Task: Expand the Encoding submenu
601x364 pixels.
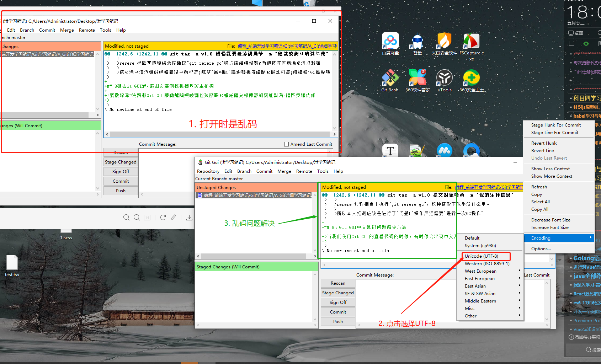Action: tap(559, 238)
